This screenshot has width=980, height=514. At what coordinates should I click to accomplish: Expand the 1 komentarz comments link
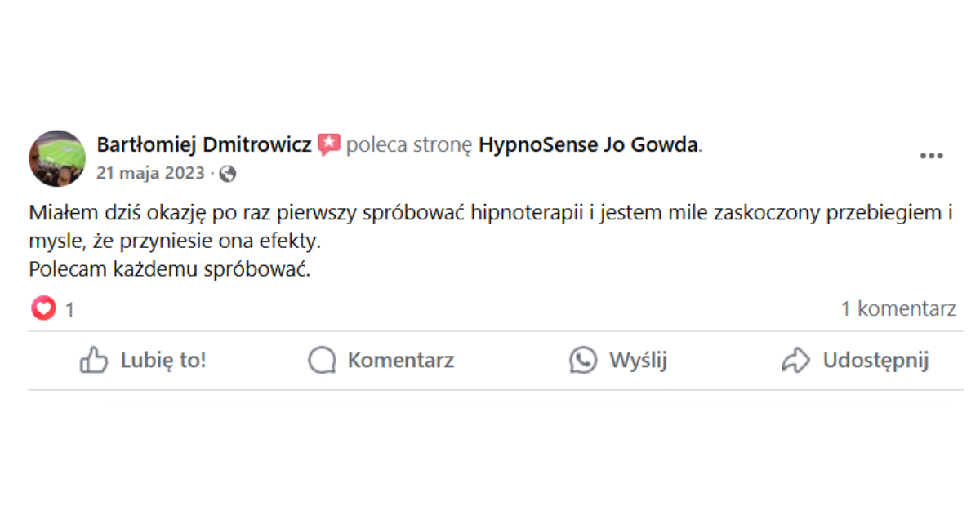pos(898,308)
